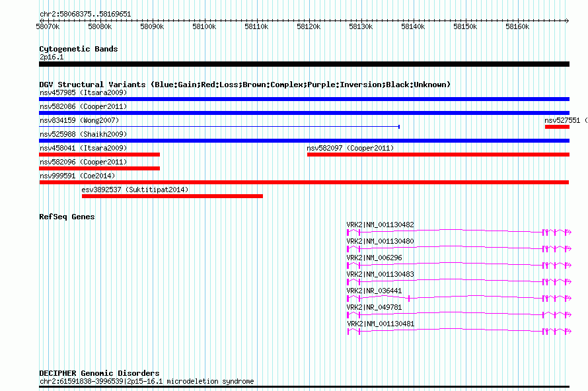Click the 58100k ruler tick label

pyautogui.click(x=204, y=27)
